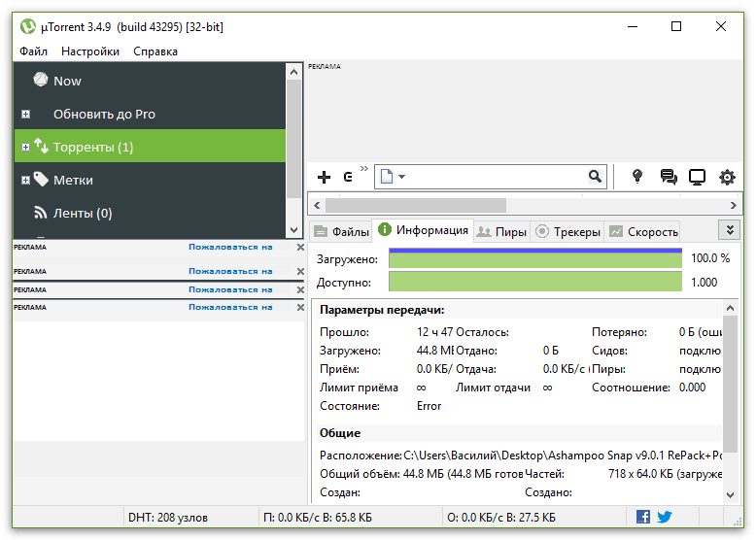Click the download speed status П: 0.0 КБ/с
The width and height of the screenshot is (756, 540).
point(318,518)
